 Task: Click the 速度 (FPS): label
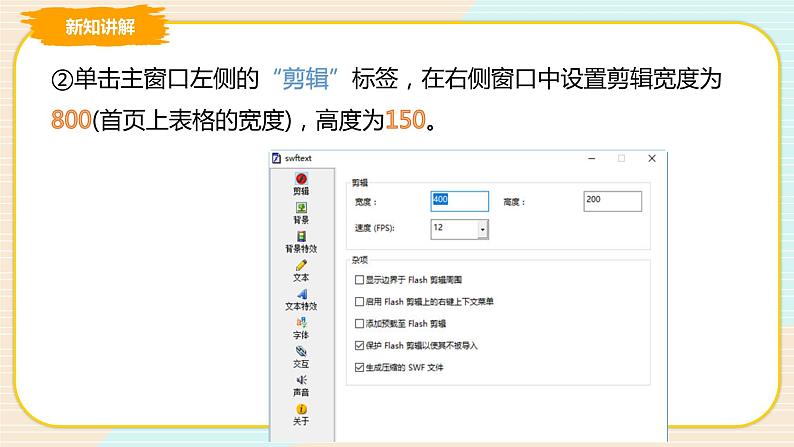click(x=375, y=228)
